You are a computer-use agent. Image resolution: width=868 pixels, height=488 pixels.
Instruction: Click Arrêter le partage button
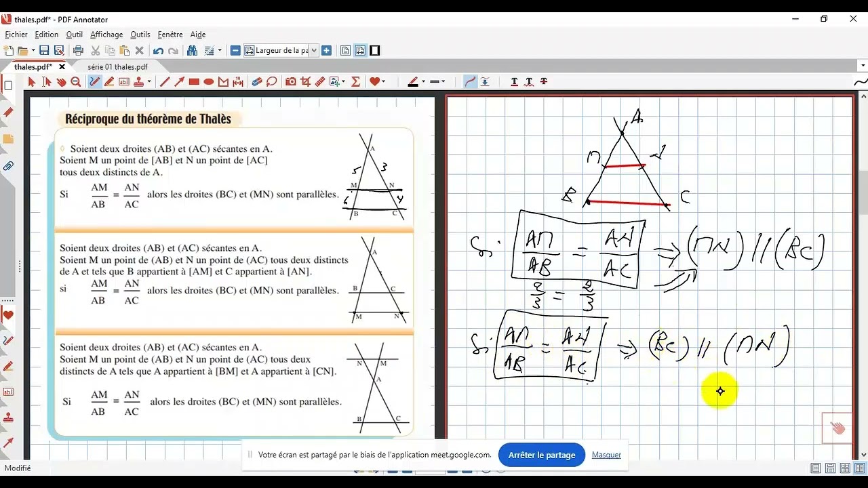coord(541,455)
